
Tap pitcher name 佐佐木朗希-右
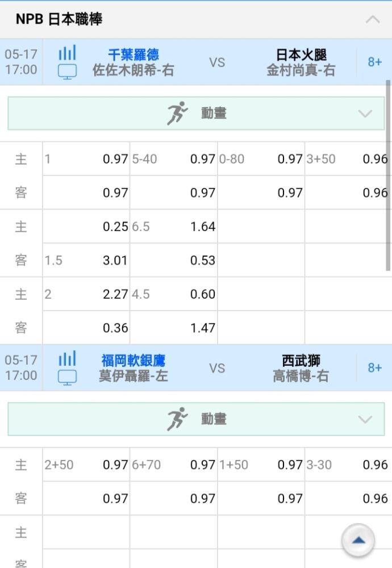pos(134,70)
